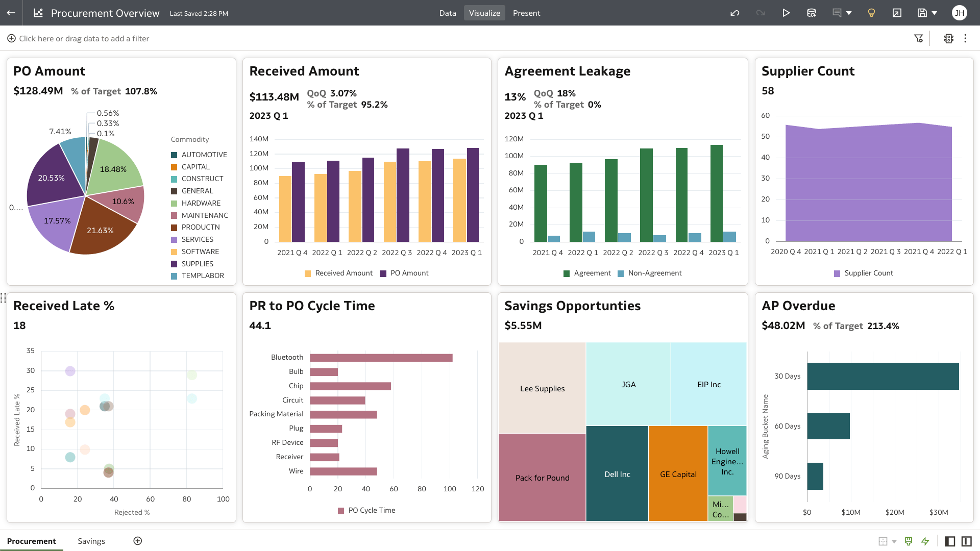Switch to the Present tab

pyautogui.click(x=526, y=13)
